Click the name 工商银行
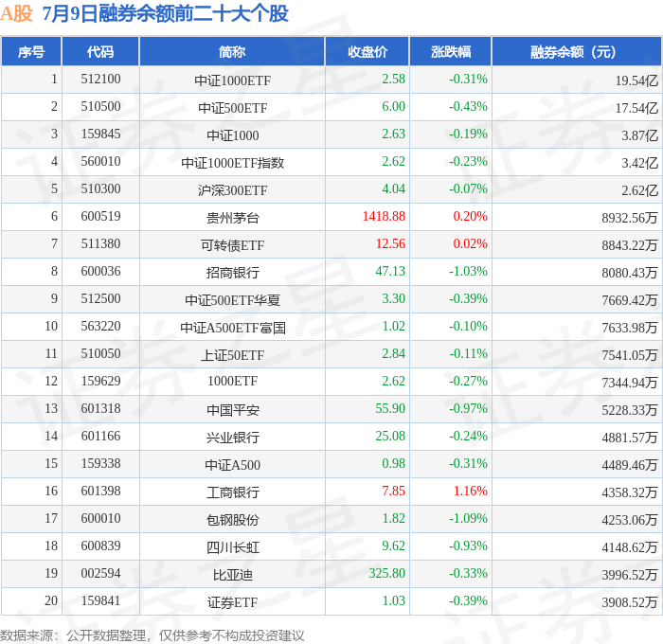 click(233, 492)
